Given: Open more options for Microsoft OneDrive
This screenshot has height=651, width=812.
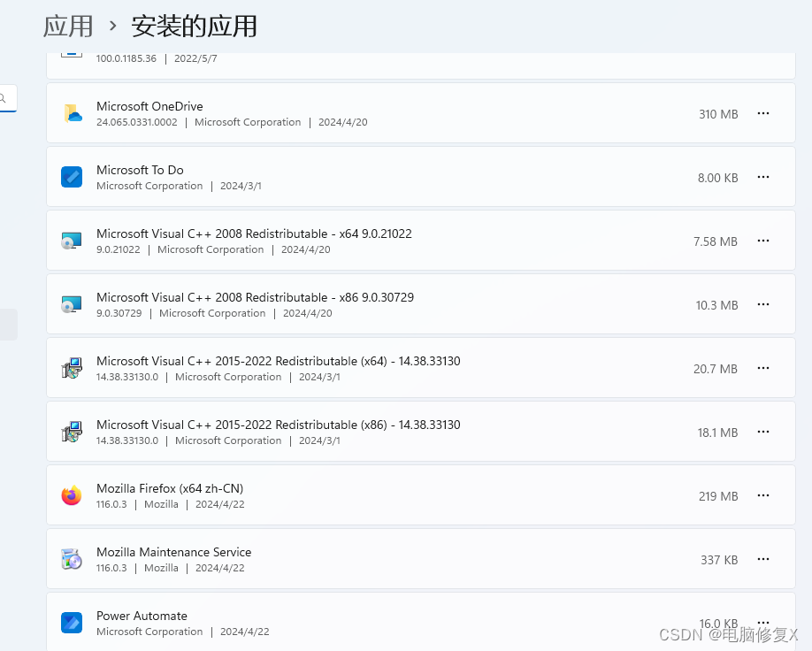Looking at the screenshot, I should [763, 113].
